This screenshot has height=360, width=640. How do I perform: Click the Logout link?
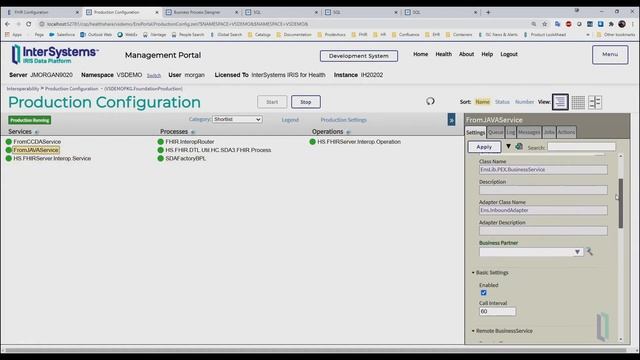tap(509, 54)
